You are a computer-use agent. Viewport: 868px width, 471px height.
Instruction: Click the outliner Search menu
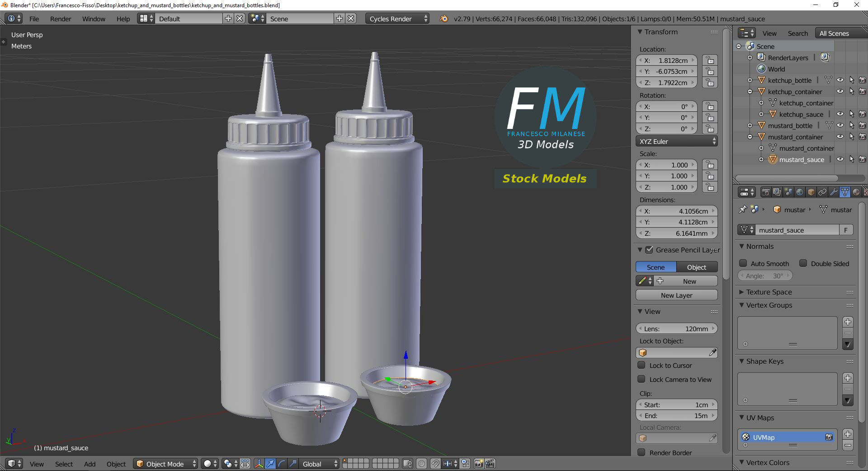click(x=797, y=33)
